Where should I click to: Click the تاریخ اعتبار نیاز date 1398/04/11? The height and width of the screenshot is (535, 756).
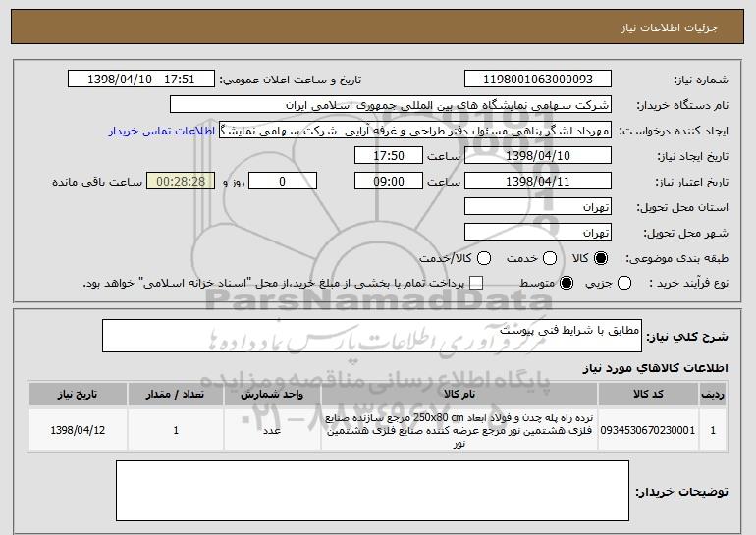538,182
